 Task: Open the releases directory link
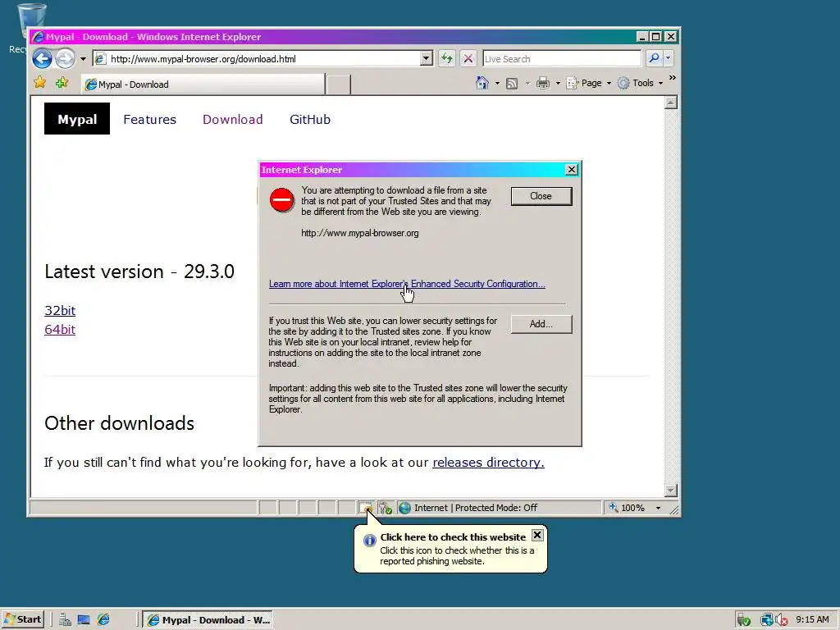[x=488, y=463]
